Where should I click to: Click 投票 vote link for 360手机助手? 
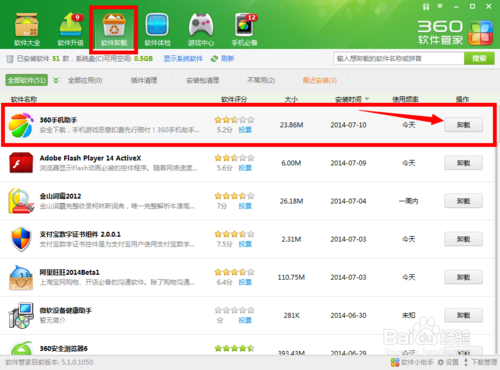245,130
